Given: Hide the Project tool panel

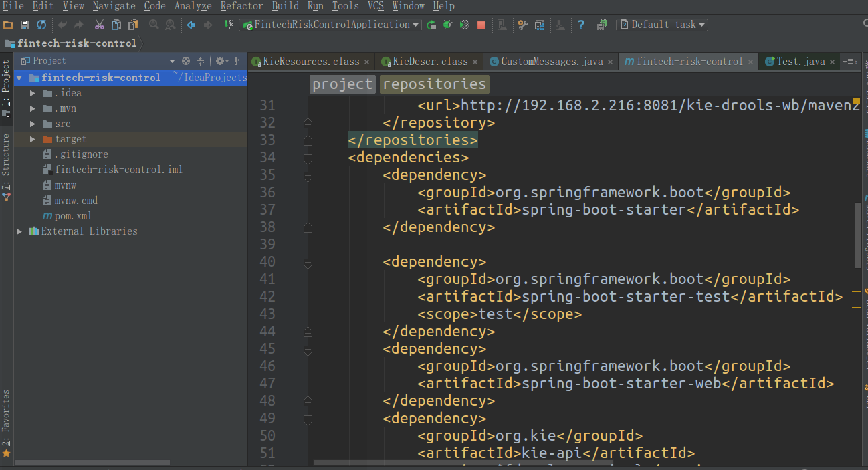Looking at the screenshot, I should point(239,61).
